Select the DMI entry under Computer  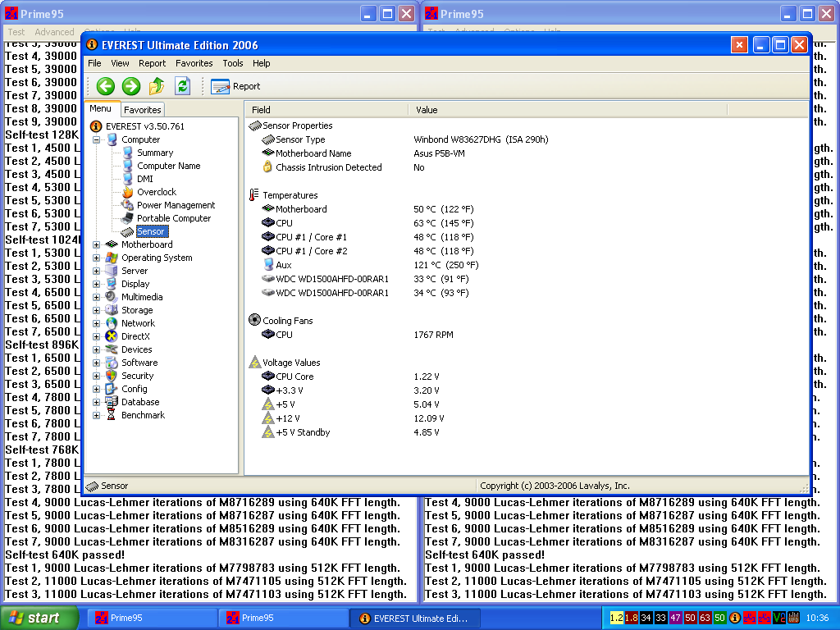point(144,179)
